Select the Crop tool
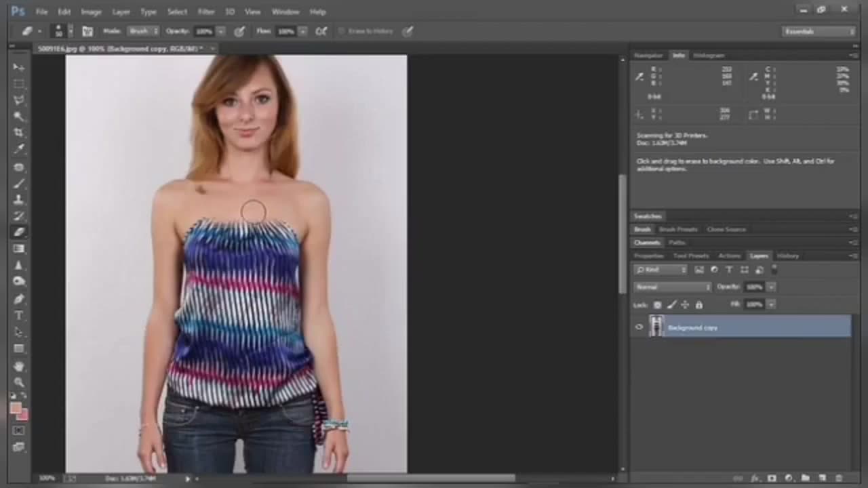This screenshot has height=488, width=868. pos(19,133)
